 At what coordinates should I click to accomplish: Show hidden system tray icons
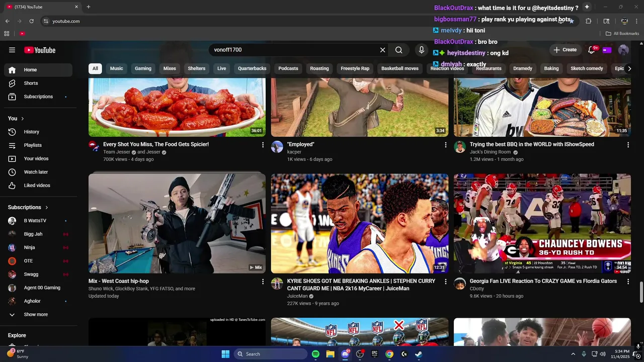pos(573,354)
